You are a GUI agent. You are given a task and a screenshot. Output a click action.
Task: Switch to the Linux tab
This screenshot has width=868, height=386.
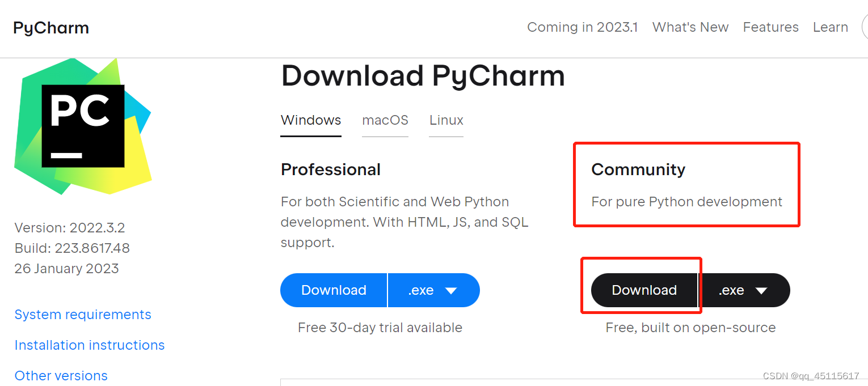pyautogui.click(x=446, y=120)
